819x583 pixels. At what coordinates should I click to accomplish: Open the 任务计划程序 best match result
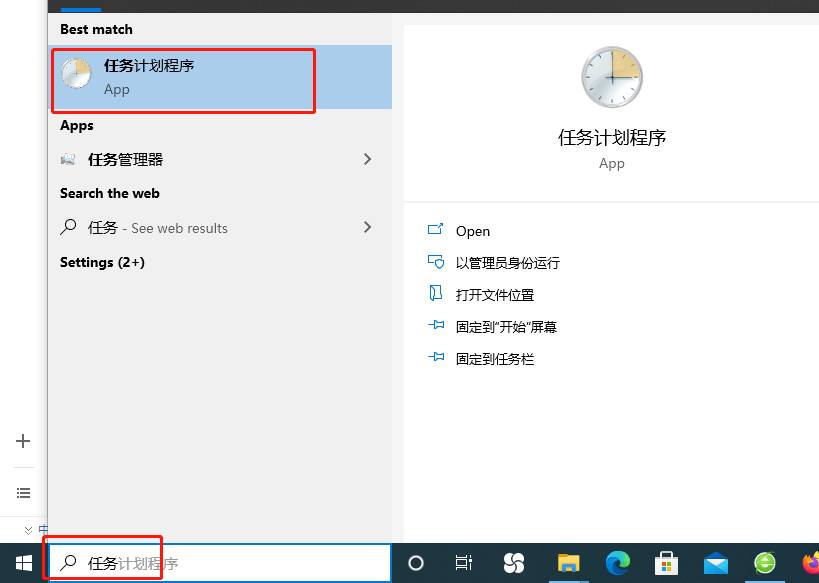(220, 77)
